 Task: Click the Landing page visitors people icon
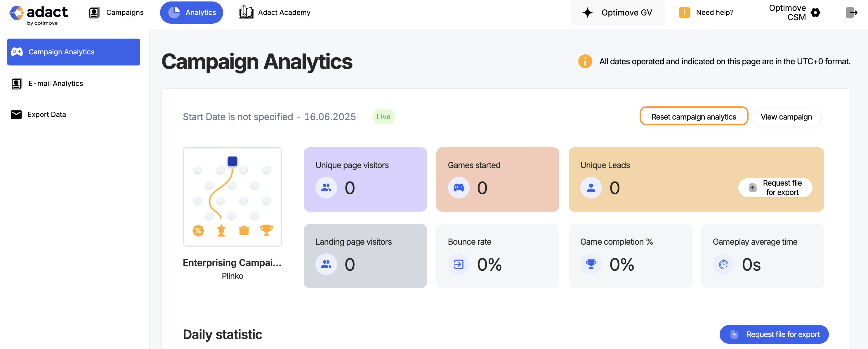click(326, 264)
